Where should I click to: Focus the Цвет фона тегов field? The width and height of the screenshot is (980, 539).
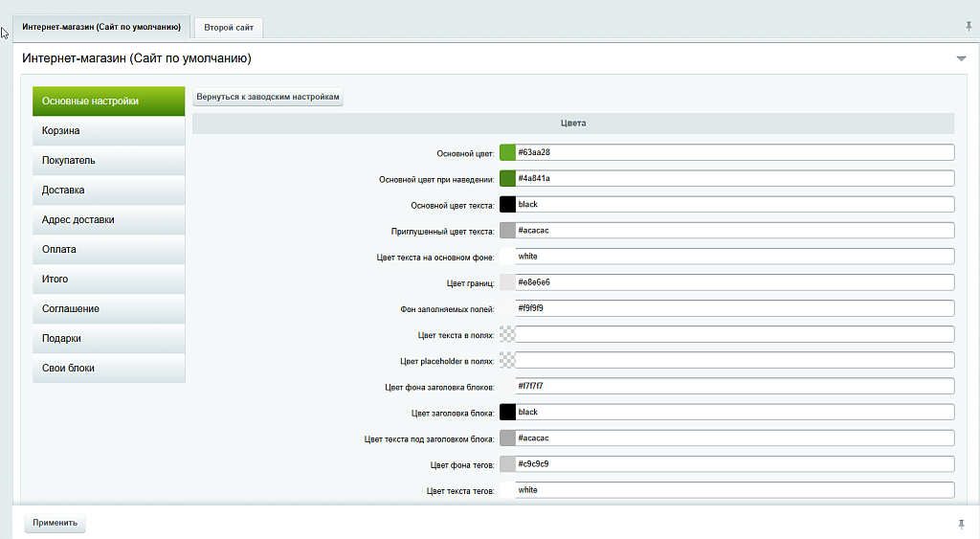pos(735,464)
